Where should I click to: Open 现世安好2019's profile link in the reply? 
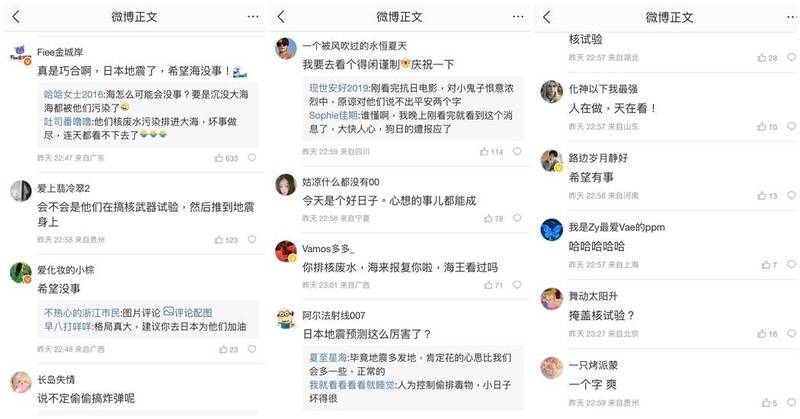pyautogui.click(x=339, y=88)
